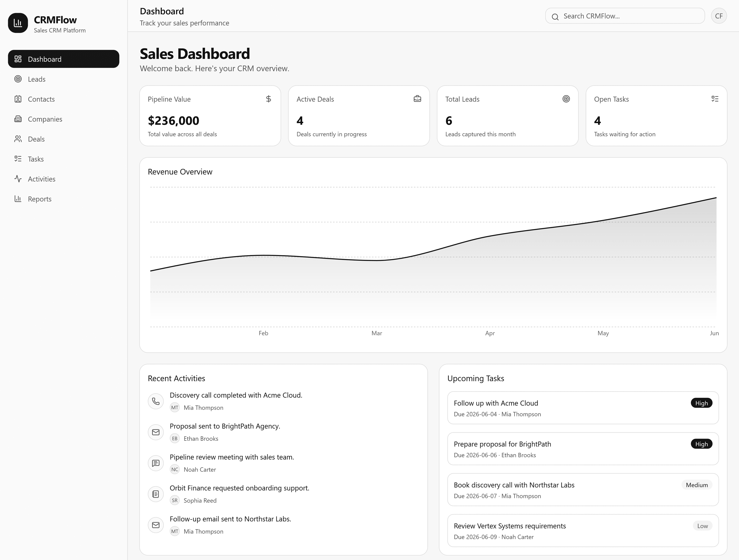Go to Leads in the sidebar
Viewport: 739px width, 560px height.
[64, 79]
